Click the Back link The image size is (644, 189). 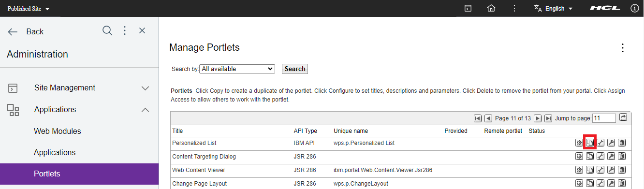point(26,31)
